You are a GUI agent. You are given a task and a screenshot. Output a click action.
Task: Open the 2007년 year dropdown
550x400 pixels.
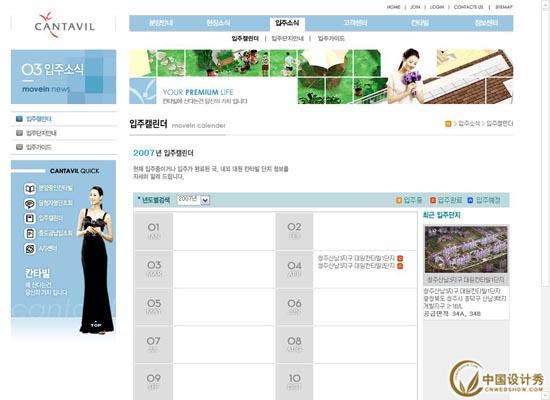205,200
